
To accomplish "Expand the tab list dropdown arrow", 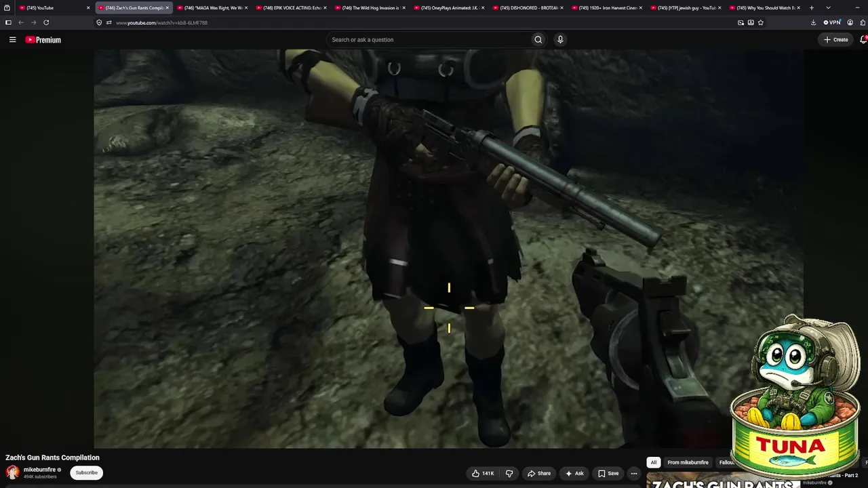I will coord(828,8).
